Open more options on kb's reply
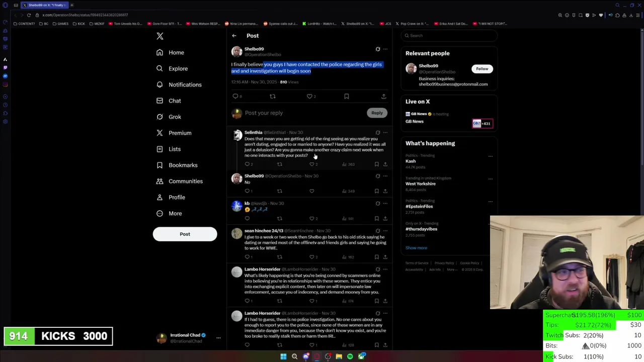Image resolution: width=644 pixels, height=362 pixels. pos(385,204)
